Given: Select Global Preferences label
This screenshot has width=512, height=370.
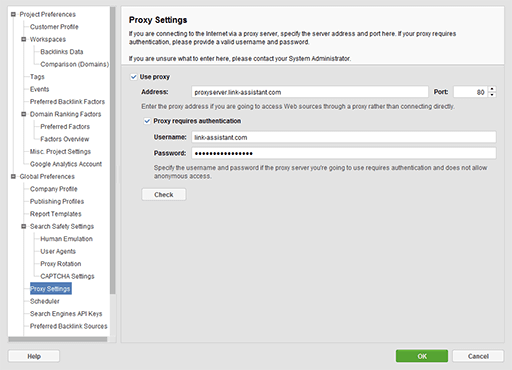Looking at the screenshot, I should pos(47,176).
